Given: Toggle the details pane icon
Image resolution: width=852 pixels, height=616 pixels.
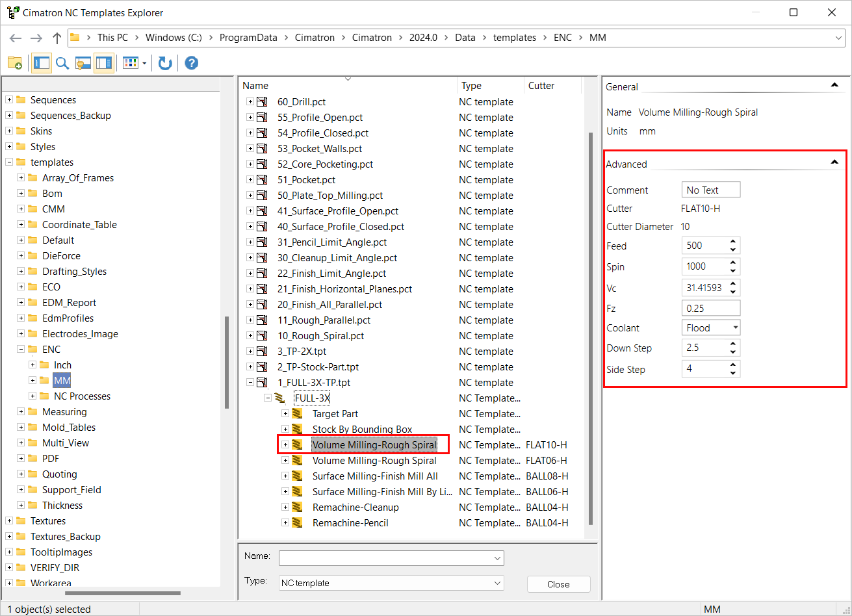Looking at the screenshot, I should point(104,63).
